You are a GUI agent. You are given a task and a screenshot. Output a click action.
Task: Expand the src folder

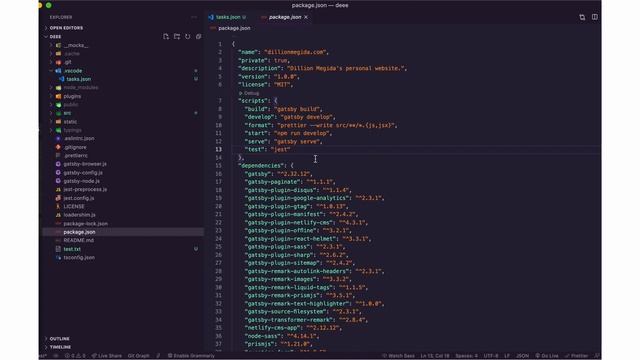pos(67,113)
